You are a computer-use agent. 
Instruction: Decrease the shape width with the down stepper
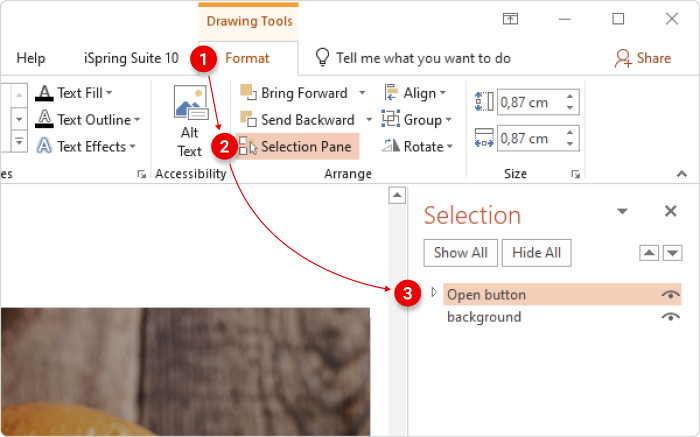tap(570, 144)
